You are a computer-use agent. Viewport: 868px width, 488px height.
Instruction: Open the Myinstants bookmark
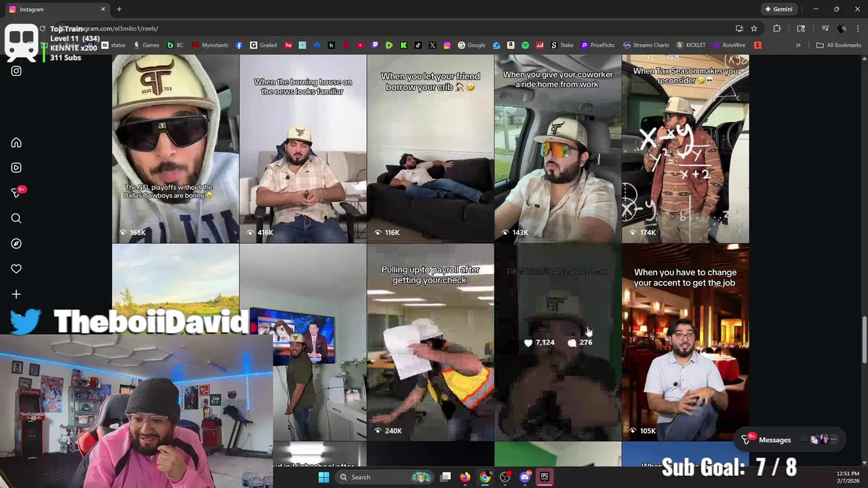click(x=210, y=45)
